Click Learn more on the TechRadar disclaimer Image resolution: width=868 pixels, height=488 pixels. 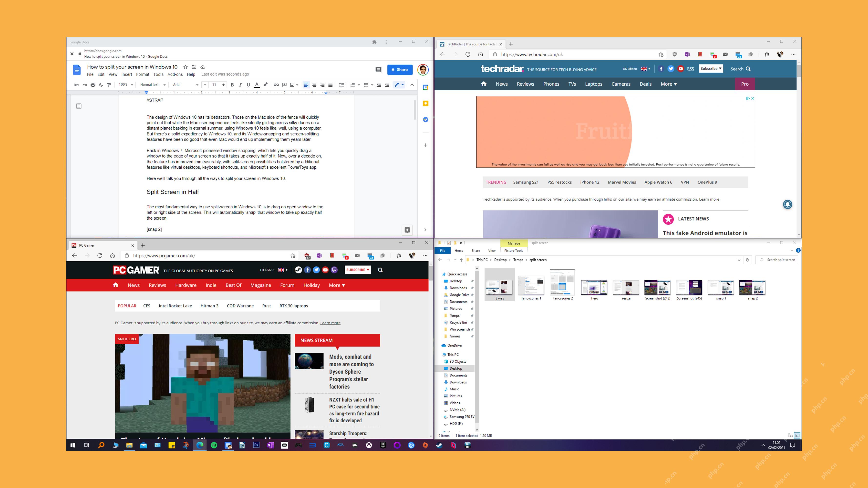tap(709, 199)
